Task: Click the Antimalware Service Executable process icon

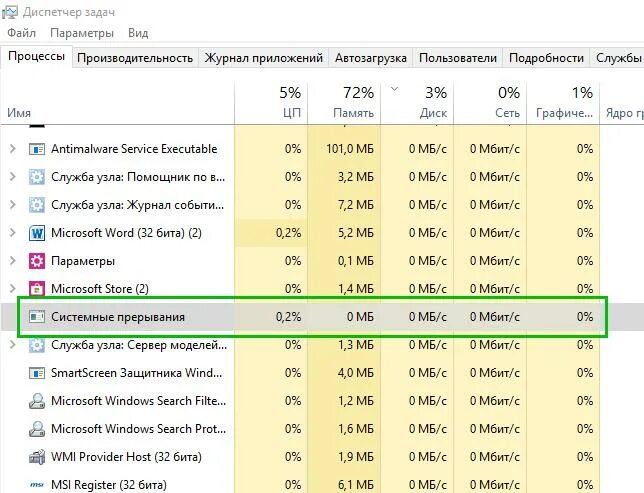Action: (37, 149)
